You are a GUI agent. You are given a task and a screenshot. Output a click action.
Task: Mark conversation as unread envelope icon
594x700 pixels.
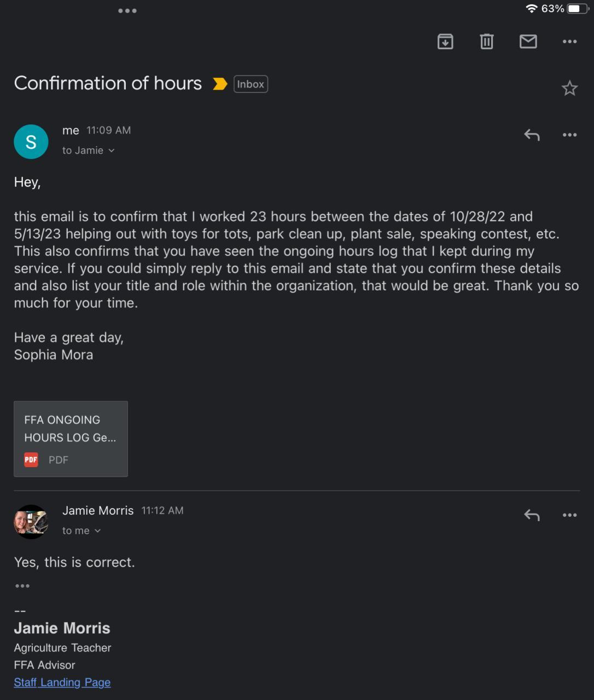pyautogui.click(x=528, y=42)
